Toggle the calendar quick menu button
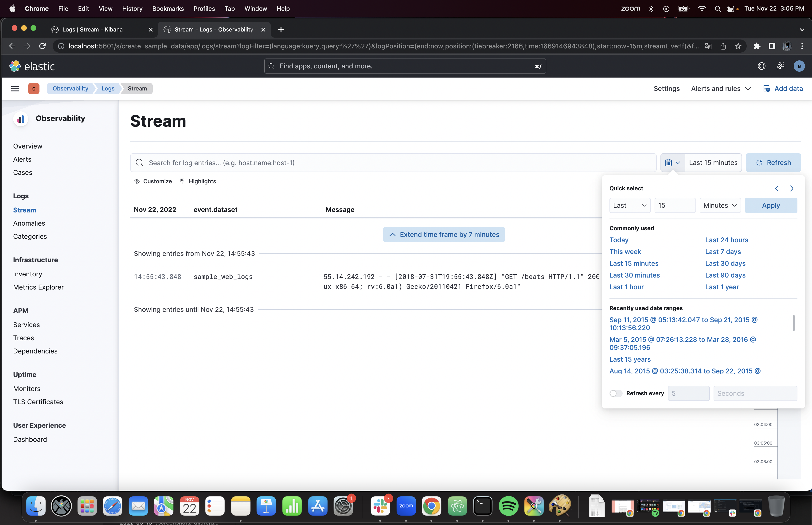This screenshot has height=525, width=812. pyautogui.click(x=672, y=163)
